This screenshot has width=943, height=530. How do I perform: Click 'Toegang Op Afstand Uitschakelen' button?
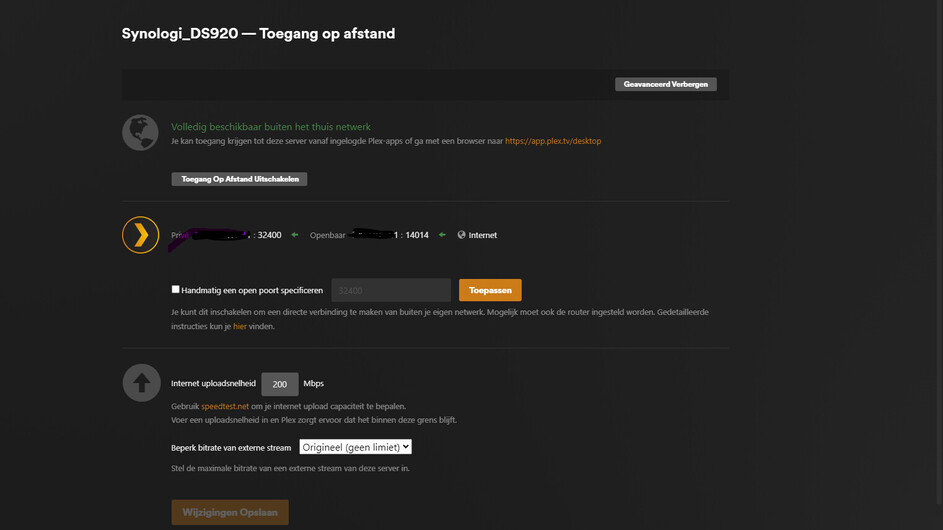pos(239,179)
